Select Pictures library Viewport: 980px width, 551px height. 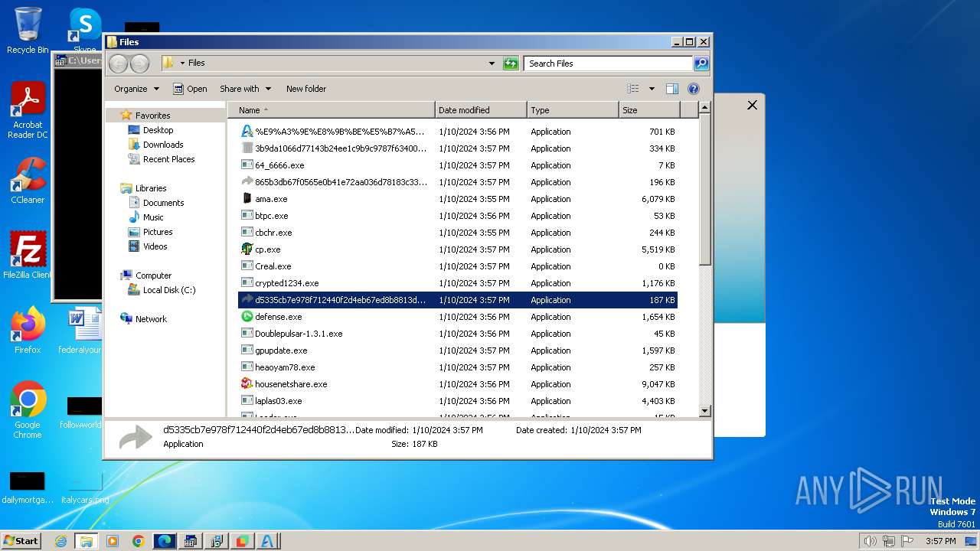158,232
